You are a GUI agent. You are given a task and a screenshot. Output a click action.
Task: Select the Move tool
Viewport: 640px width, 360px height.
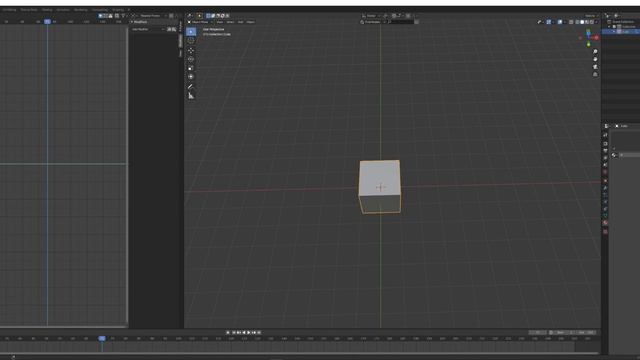coord(191,51)
